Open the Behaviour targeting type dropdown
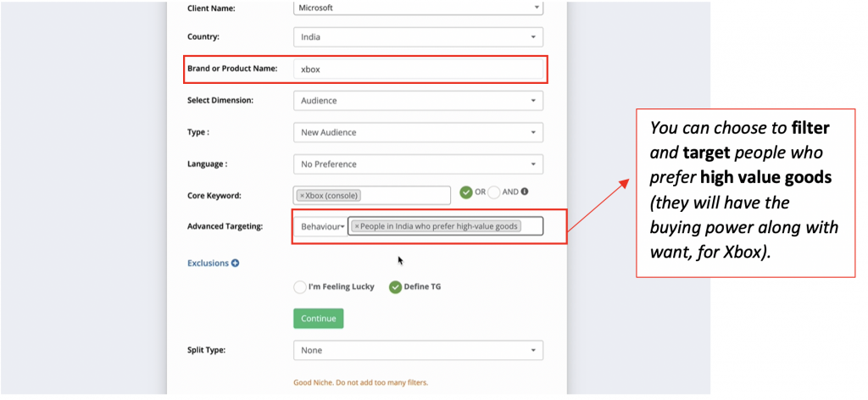 (320, 226)
